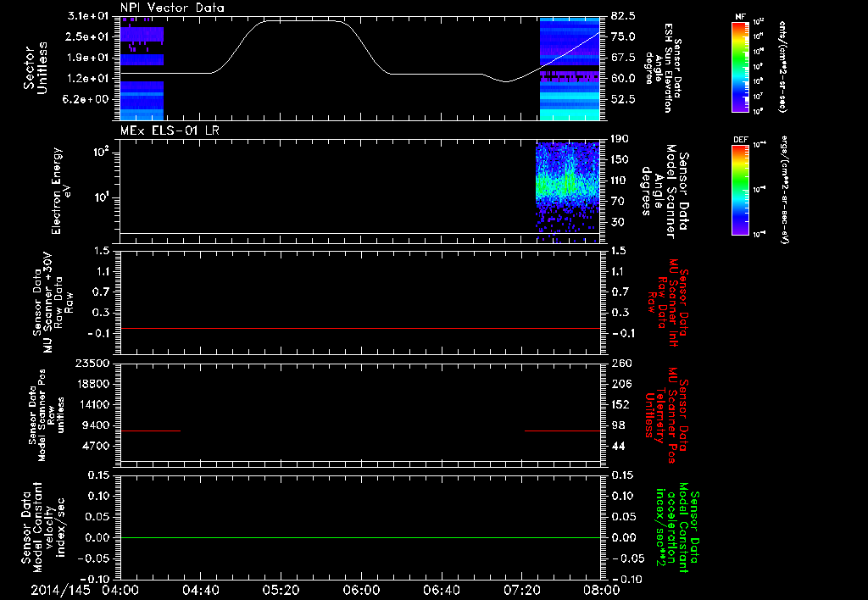This screenshot has width=868, height=600.
Task: Click the "9400" scanner position tick label
Action: click(x=95, y=425)
